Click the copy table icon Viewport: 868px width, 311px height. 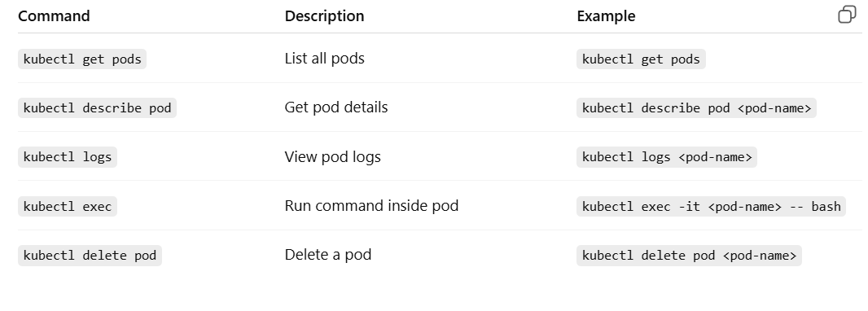847,15
